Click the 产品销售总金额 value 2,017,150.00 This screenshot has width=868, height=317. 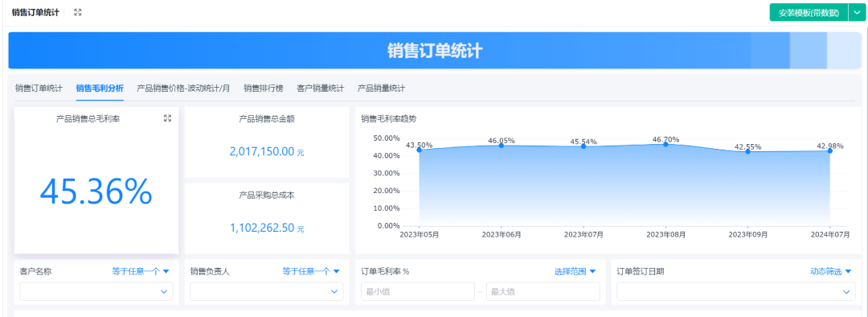point(262,151)
